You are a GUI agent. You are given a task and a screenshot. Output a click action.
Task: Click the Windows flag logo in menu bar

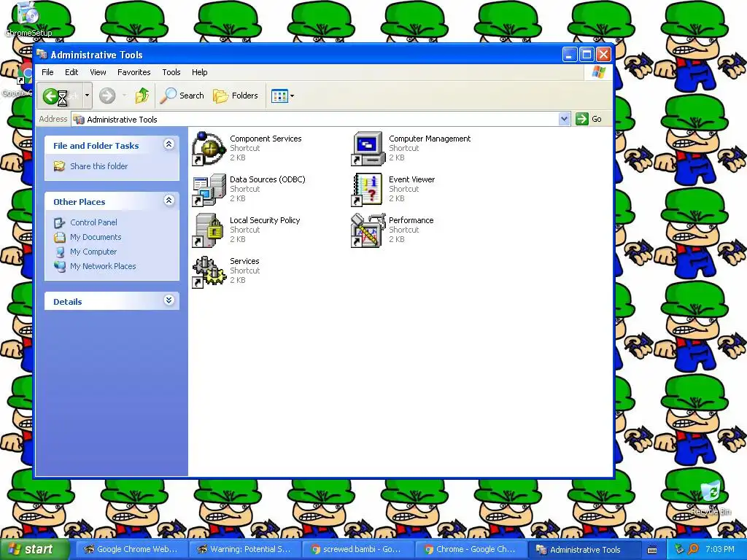(x=598, y=72)
